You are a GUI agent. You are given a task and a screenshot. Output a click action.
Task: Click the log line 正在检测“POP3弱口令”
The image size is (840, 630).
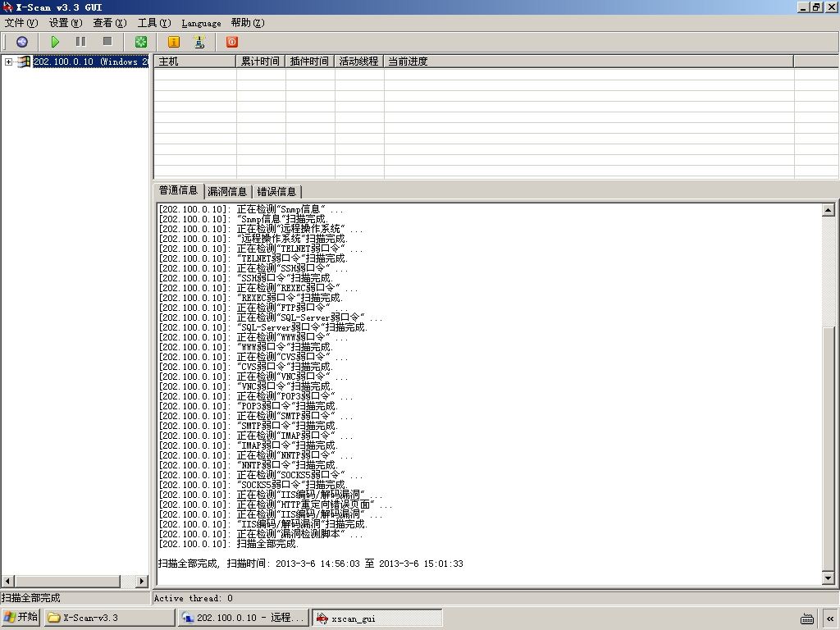pos(256,396)
